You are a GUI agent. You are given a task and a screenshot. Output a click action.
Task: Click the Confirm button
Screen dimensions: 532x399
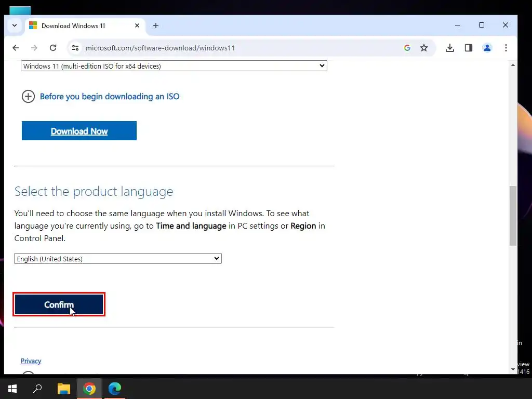(59, 304)
